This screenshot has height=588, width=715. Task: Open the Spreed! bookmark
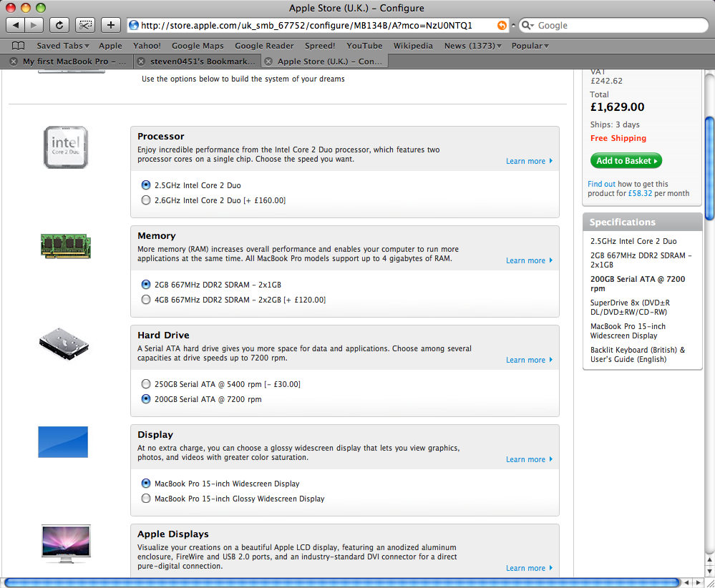point(320,46)
